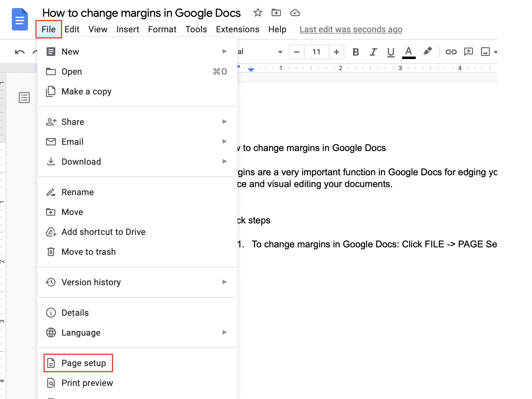Toggle italic formatting
This screenshot has height=399, width=532.
[x=373, y=52]
